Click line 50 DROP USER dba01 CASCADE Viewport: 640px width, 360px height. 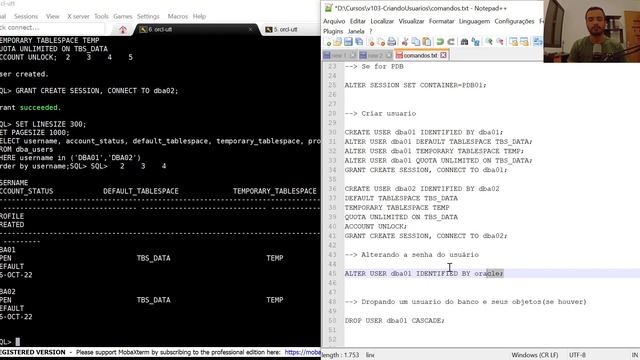pos(394,321)
